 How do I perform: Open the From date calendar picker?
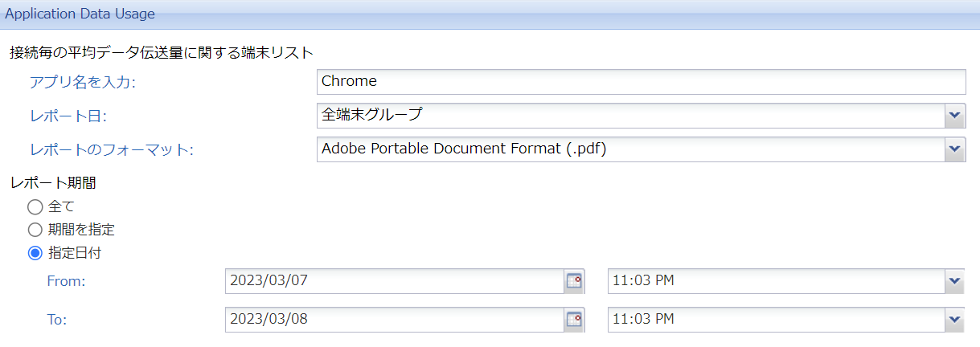[574, 280]
